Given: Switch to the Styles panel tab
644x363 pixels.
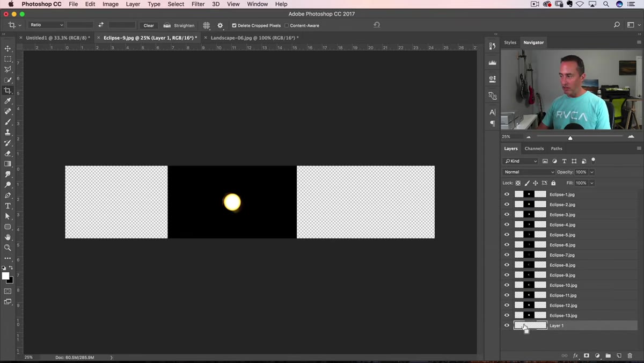Looking at the screenshot, I should [510, 42].
